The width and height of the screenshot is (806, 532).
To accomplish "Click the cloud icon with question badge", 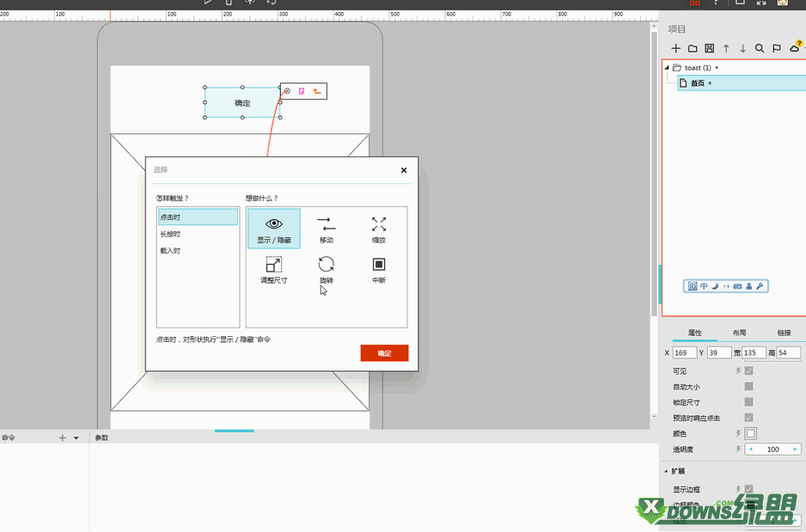I will point(796,46).
